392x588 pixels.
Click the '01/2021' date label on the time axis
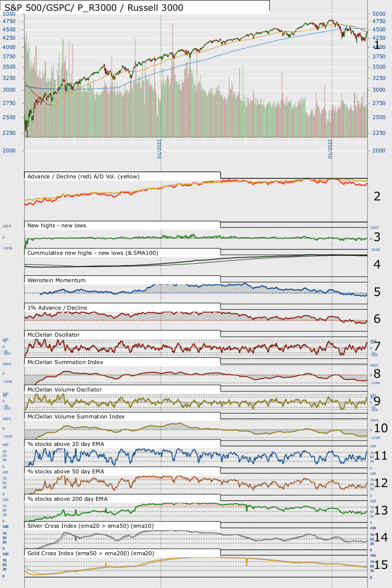coord(160,148)
